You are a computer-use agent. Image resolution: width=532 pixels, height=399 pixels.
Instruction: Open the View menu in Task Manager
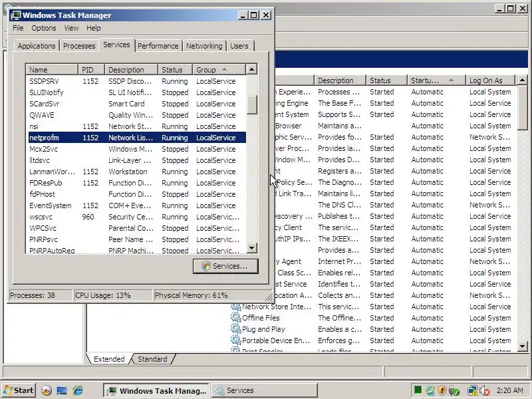[71, 28]
